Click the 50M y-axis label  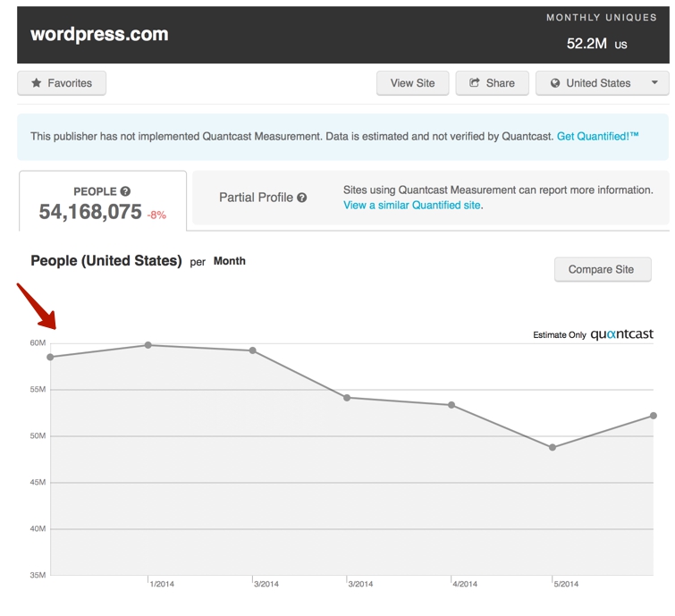pyautogui.click(x=38, y=436)
